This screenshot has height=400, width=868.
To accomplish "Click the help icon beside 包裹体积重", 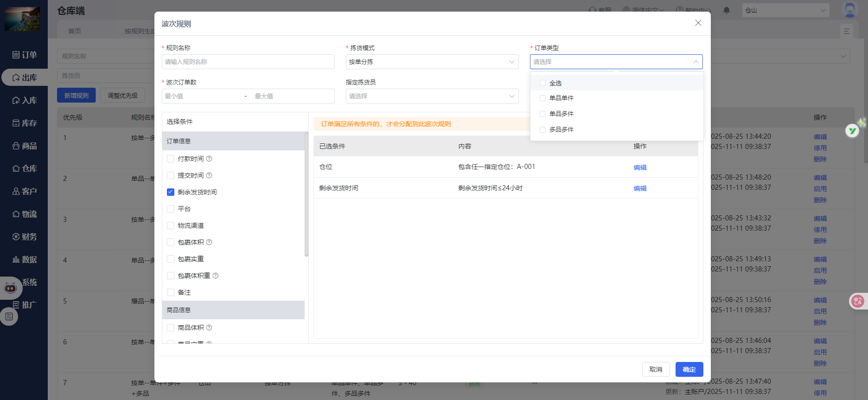I will pyautogui.click(x=216, y=276).
